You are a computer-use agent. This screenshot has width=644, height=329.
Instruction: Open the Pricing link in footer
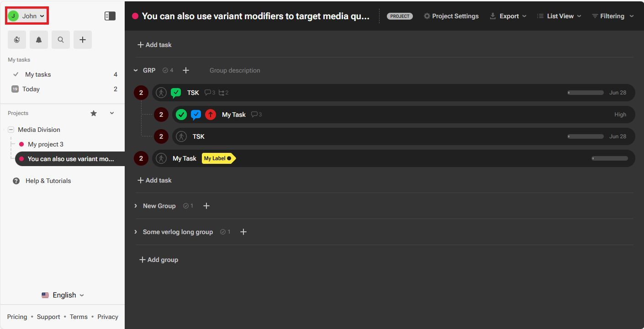[x=17, y=317]
